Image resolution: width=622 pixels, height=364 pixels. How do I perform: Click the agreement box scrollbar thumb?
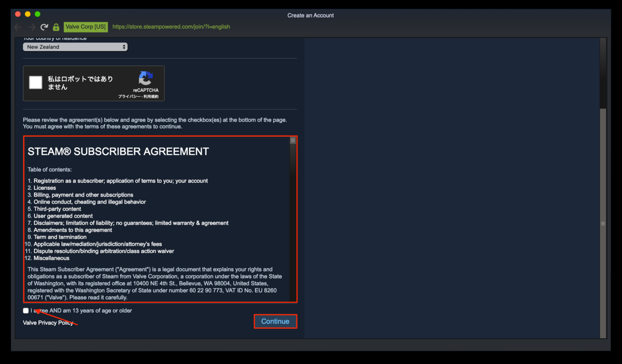[x=293, y=140]
